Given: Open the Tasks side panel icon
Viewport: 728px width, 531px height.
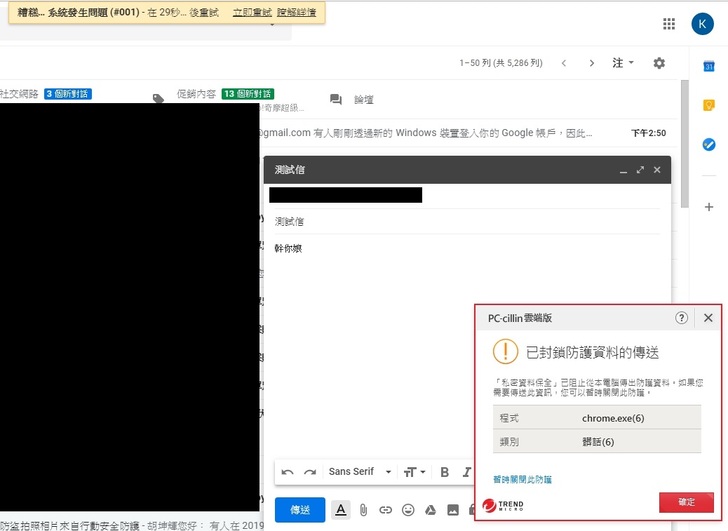Looking at the screenshot, I should tap(708, 145).
